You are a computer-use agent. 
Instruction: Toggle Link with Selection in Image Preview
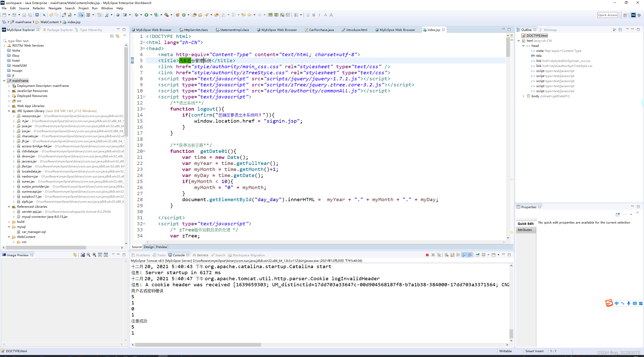[75, 255]
